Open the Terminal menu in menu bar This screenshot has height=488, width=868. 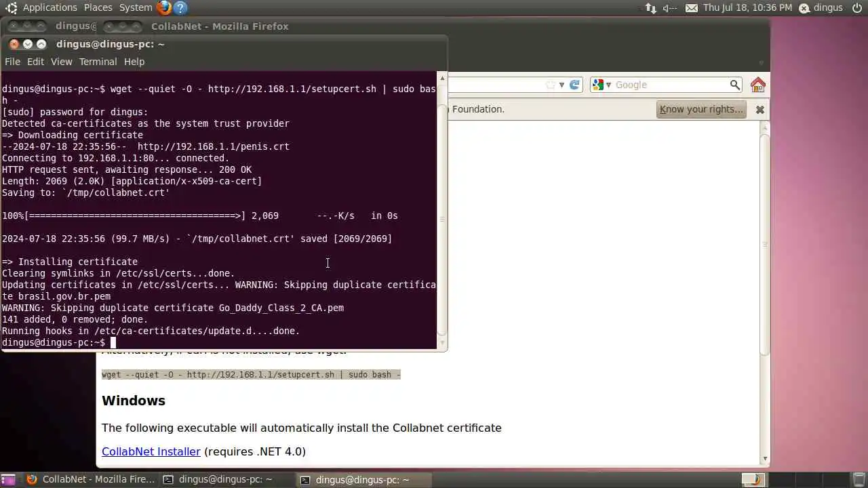pos(98,62)
